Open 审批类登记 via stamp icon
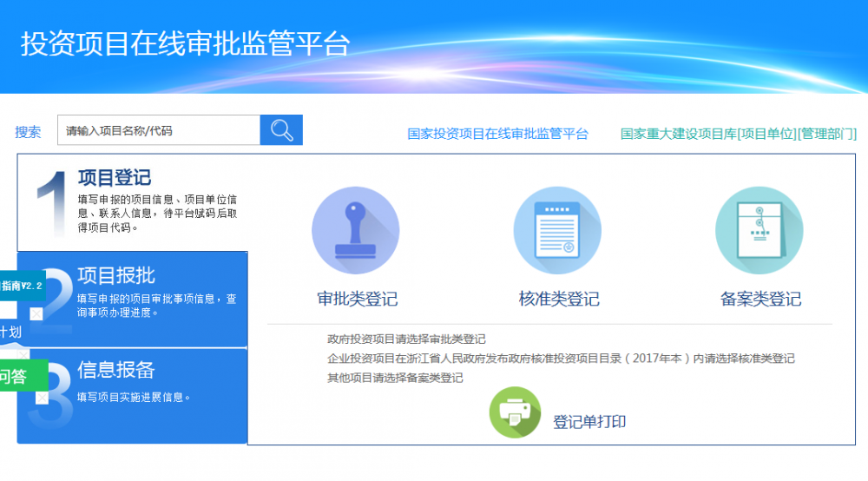 (355, 230)
